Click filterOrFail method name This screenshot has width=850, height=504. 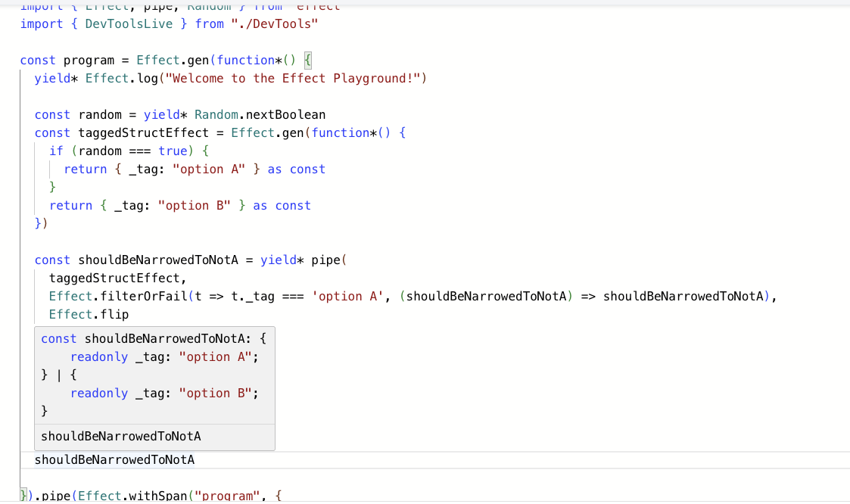click(144, 297)
